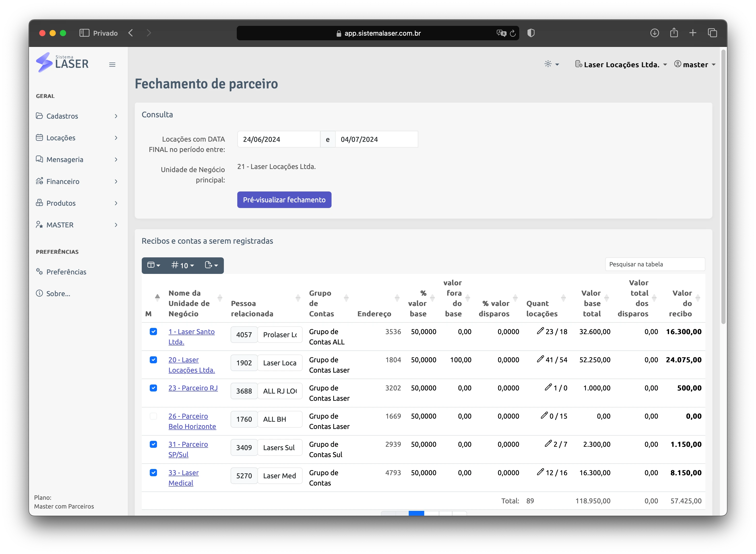756x554 pixels.
Task: Uncheck the 1 - Laser Santo Ltda. row checkbox
Action: [153, 331]
